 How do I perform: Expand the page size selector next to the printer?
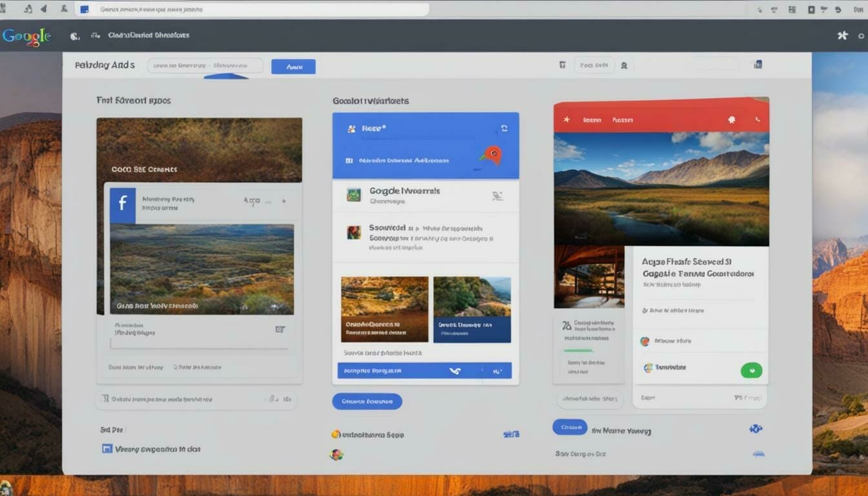click(593, 65)
